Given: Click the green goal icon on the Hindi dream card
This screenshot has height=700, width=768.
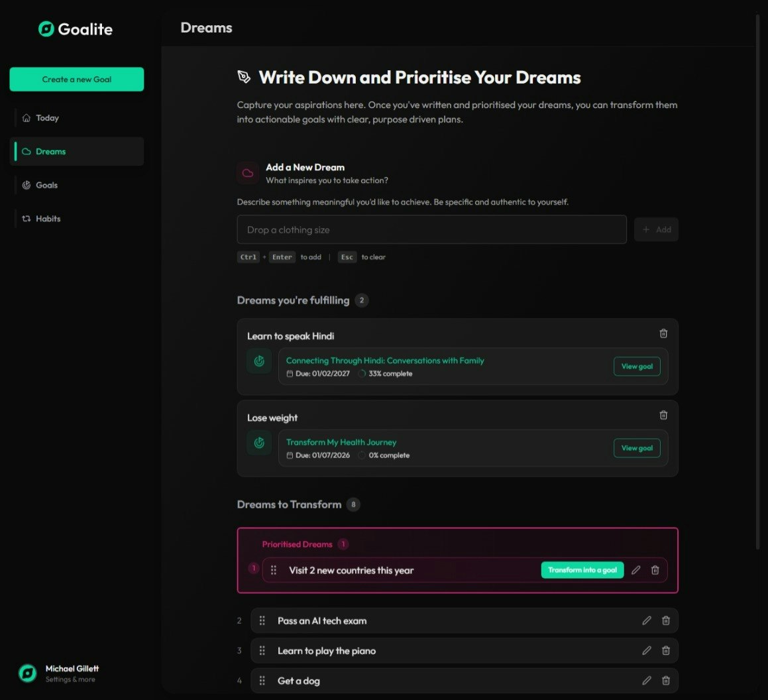Looking at the screenshot, I should 258,361.
